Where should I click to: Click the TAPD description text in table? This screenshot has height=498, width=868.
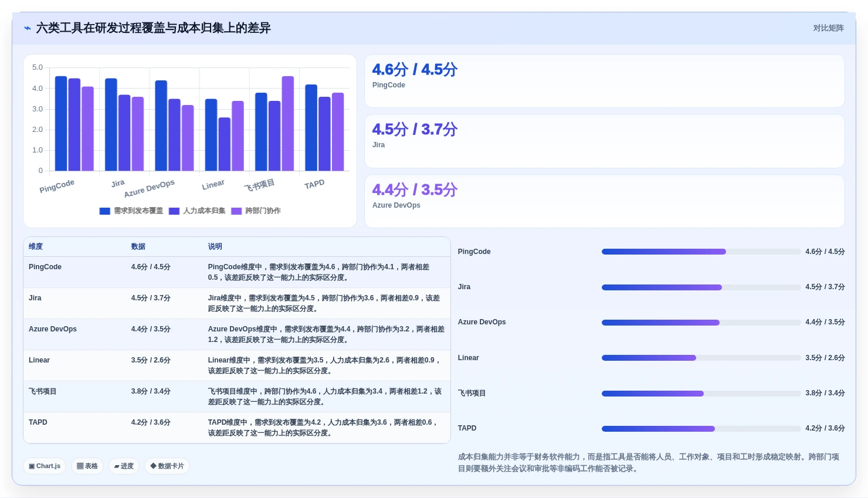[x=324, y=428]
